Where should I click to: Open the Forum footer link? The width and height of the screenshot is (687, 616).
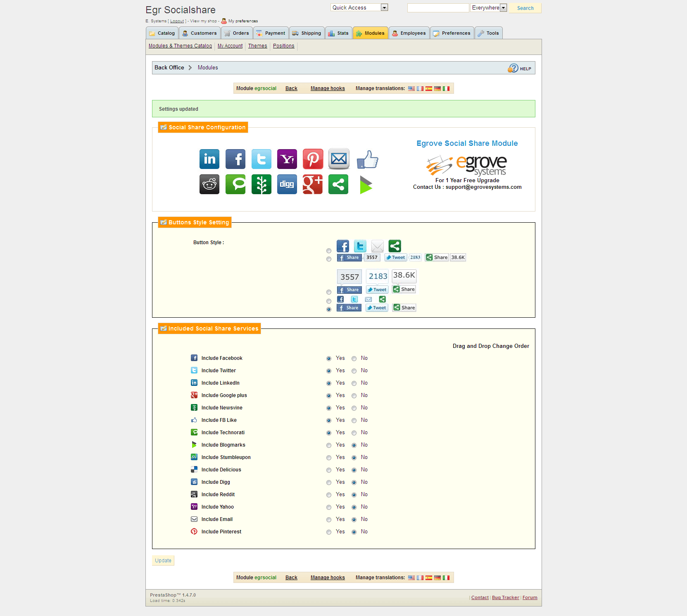tap(530, 597)
